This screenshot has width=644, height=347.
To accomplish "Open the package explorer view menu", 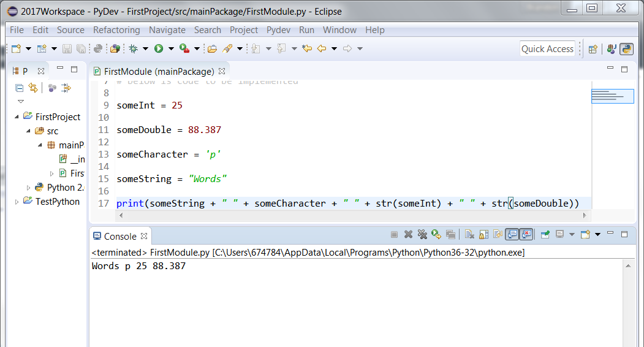I will tap(21, 101).
